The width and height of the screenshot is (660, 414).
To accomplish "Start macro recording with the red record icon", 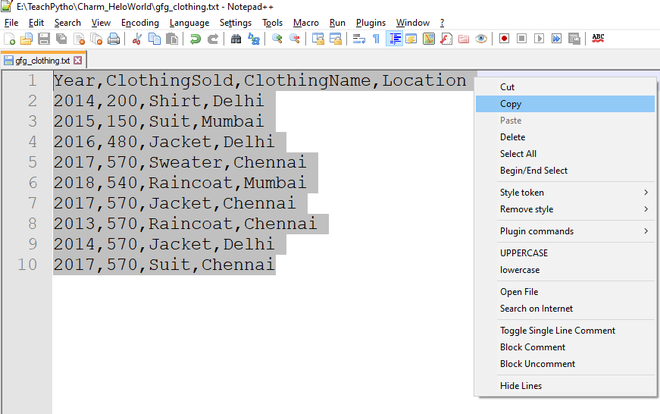I will [504, 39].
